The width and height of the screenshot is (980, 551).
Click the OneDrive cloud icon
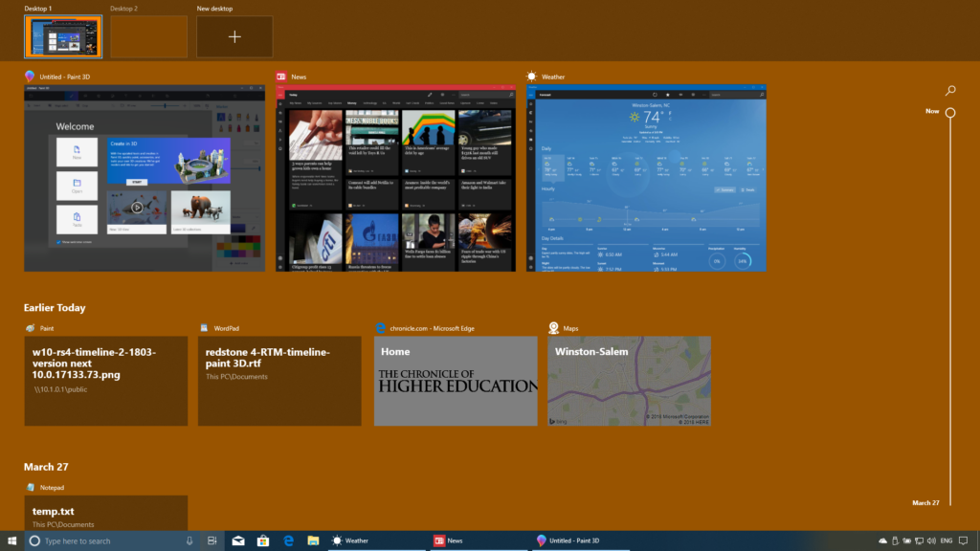tap(882, 540)
